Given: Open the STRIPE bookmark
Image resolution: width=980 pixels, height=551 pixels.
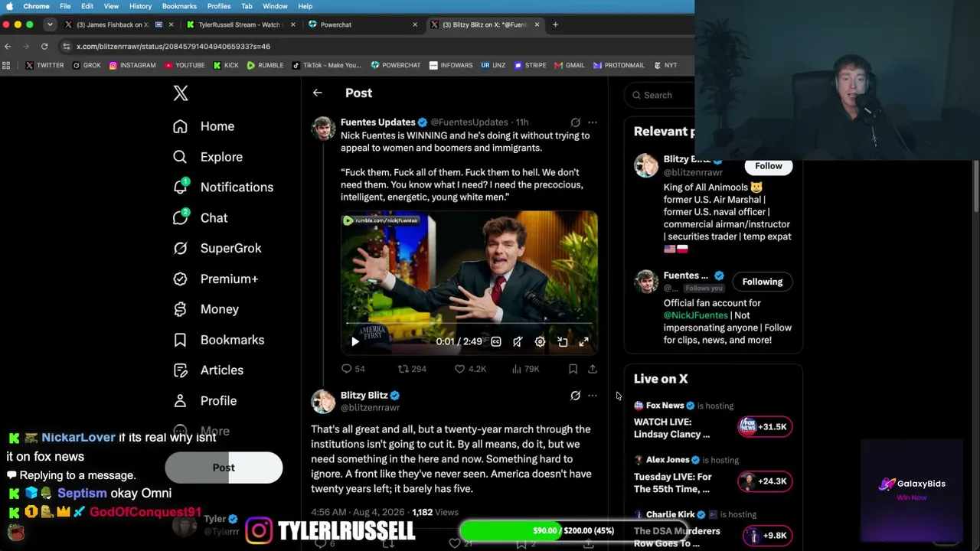Looking at the screenshot, I should tap(530, 66).
